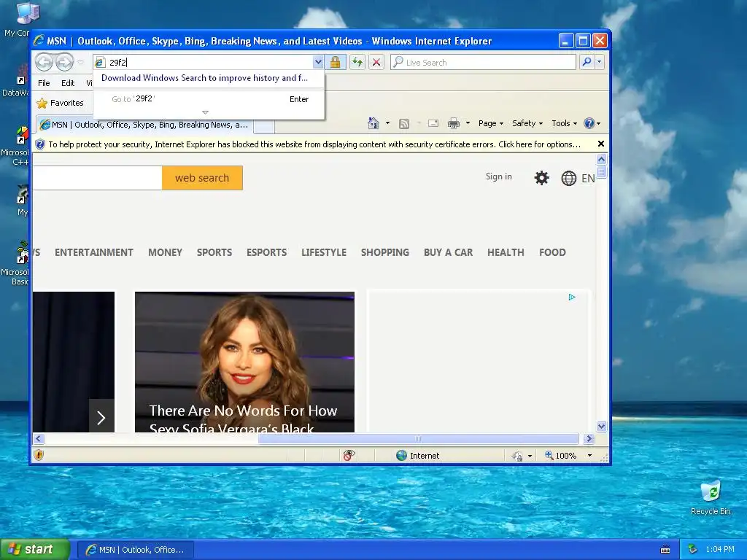Open the Tools menu

[564, 123]
